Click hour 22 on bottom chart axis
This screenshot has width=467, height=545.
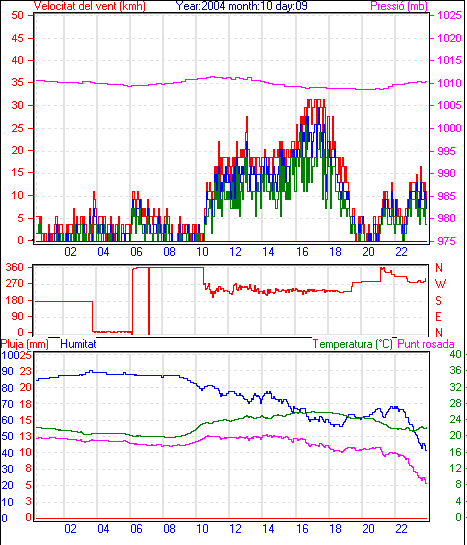(401, 529)
